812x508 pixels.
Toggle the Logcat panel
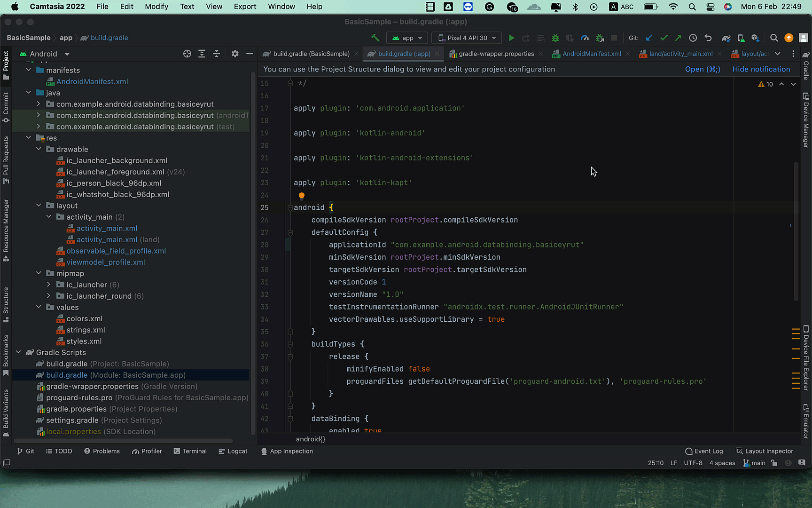[233, 451]
